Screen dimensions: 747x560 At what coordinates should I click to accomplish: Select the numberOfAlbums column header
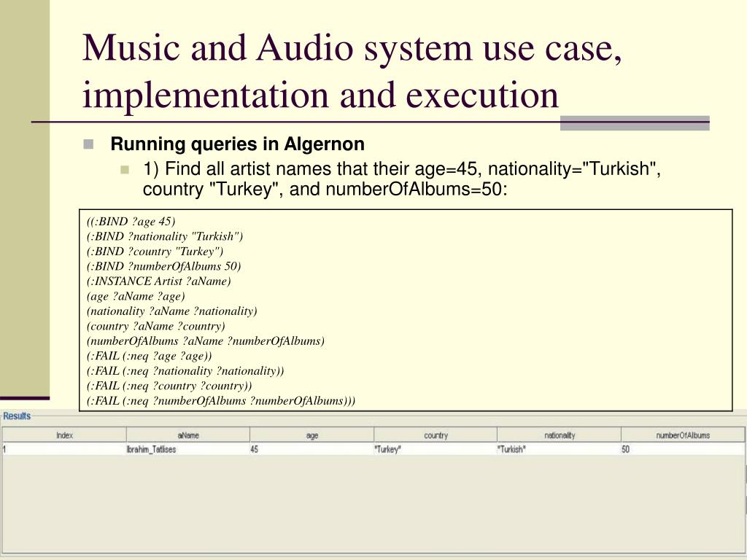tap(683, 435)
